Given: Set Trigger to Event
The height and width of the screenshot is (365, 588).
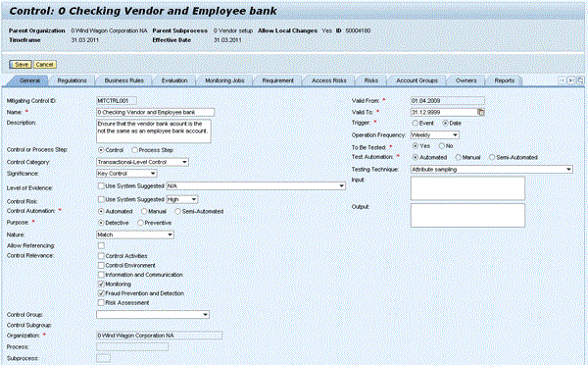Looking at the screenshot, I should (x=416, y=123).
